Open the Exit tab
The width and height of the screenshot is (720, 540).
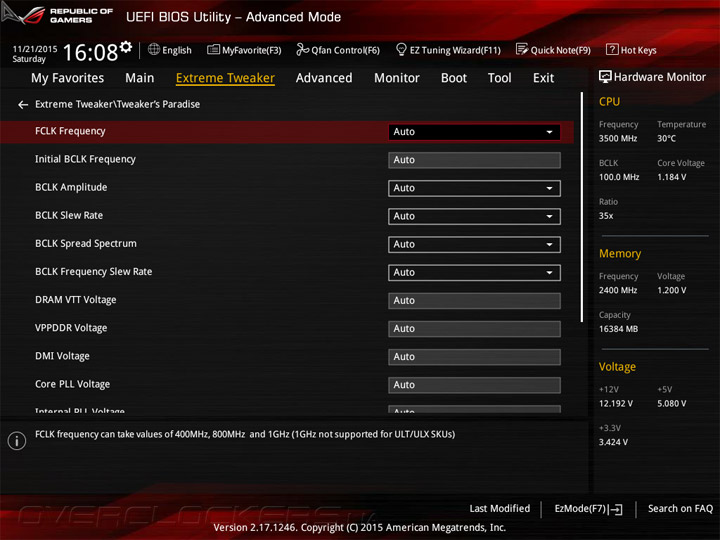[x=543, y=78]
